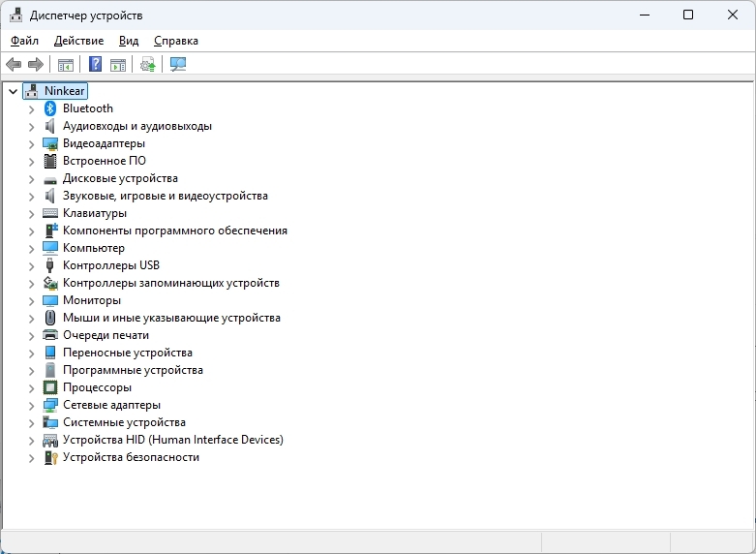The width and height of the screenshot is (756, 554).
Task: Expand the Видеоадаптеры category
Action: (x=31, y=143)
